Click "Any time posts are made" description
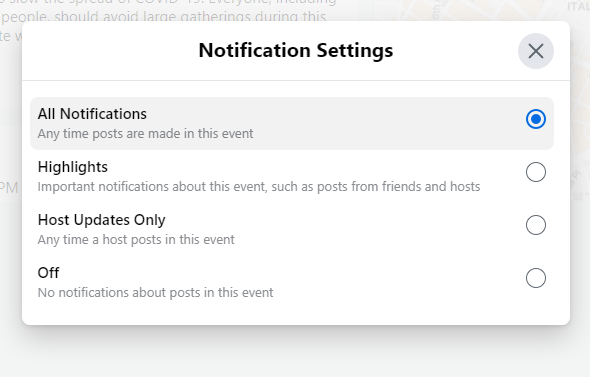 145,134
